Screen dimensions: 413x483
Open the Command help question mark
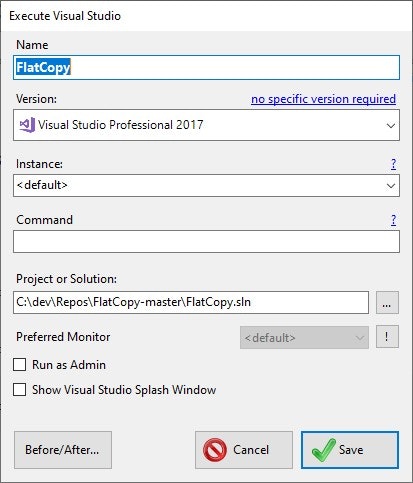click(394, 220)
